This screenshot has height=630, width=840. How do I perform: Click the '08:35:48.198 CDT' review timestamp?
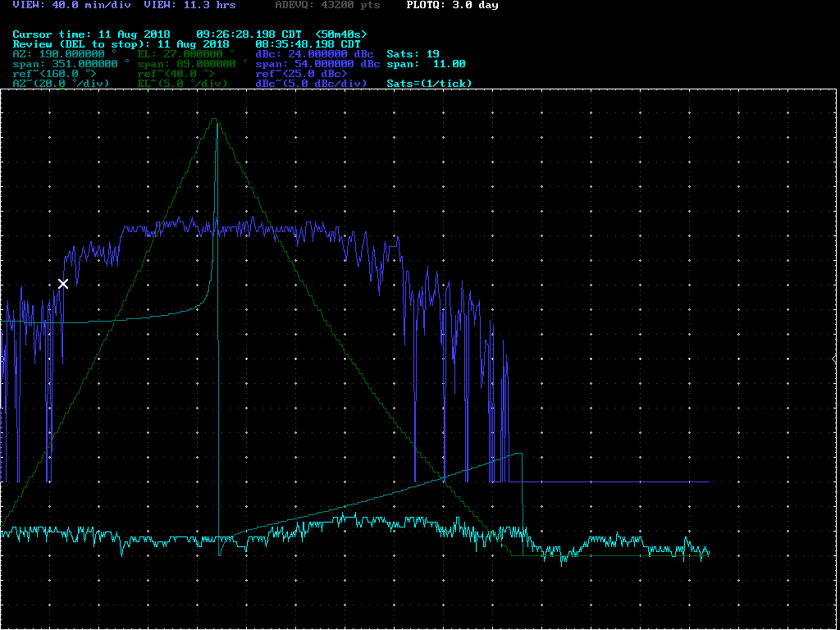pos(308,44)
